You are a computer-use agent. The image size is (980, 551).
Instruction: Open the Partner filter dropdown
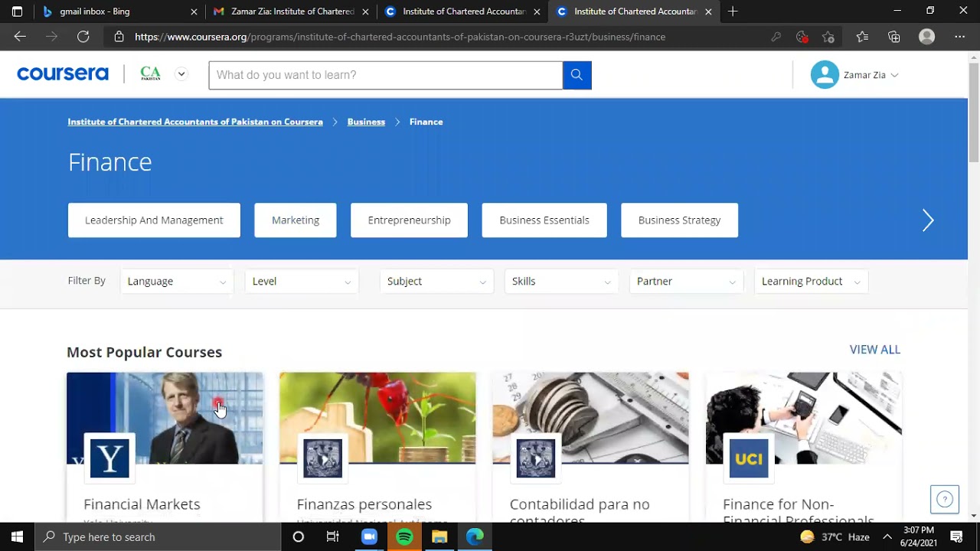[686, 282]
